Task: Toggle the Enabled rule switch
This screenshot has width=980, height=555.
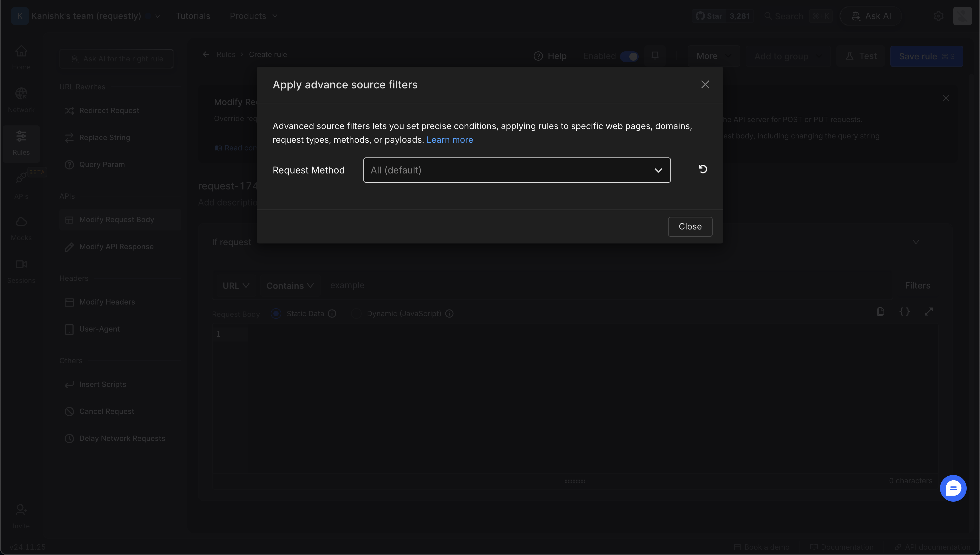Action: [x=629, y=56]
